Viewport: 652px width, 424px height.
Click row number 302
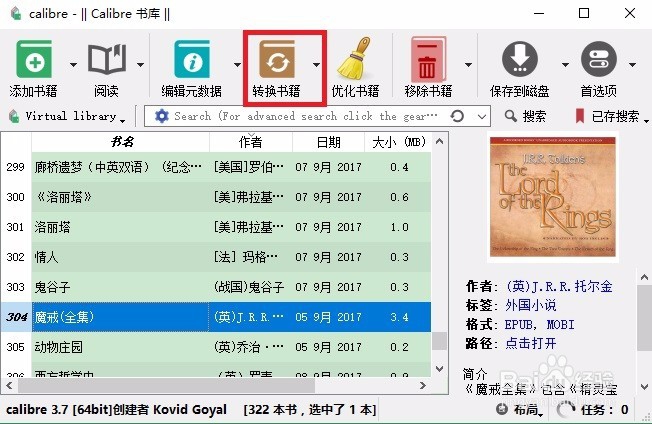pyautogui.click(x=15, y=257)
